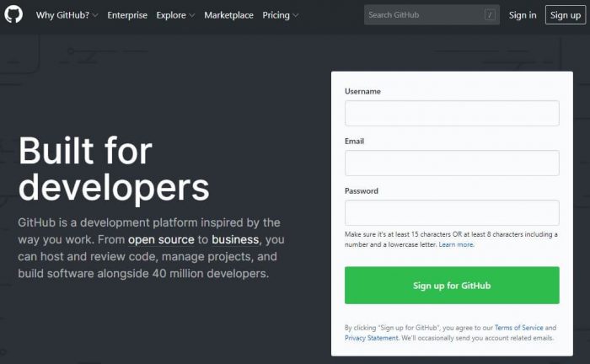
Task: Open the Learn more password link
Action: coord(456,244)
